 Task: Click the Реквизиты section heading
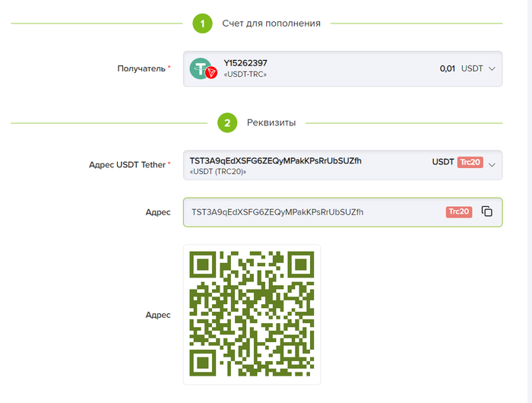click(271, 122)
